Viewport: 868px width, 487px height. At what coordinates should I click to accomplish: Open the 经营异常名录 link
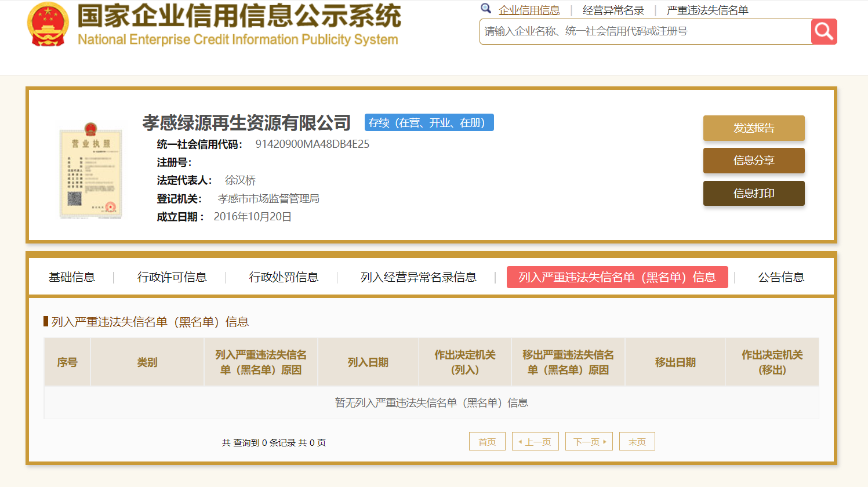coord(613,10)
